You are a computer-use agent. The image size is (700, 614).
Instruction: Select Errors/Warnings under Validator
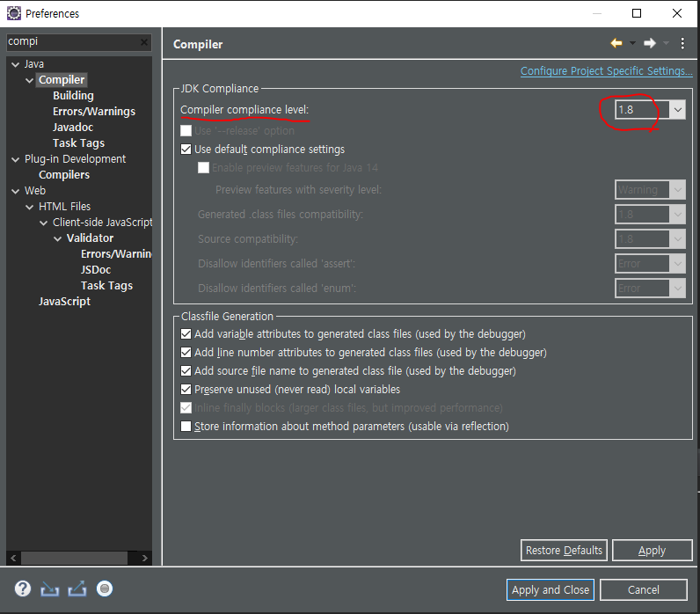116,253
